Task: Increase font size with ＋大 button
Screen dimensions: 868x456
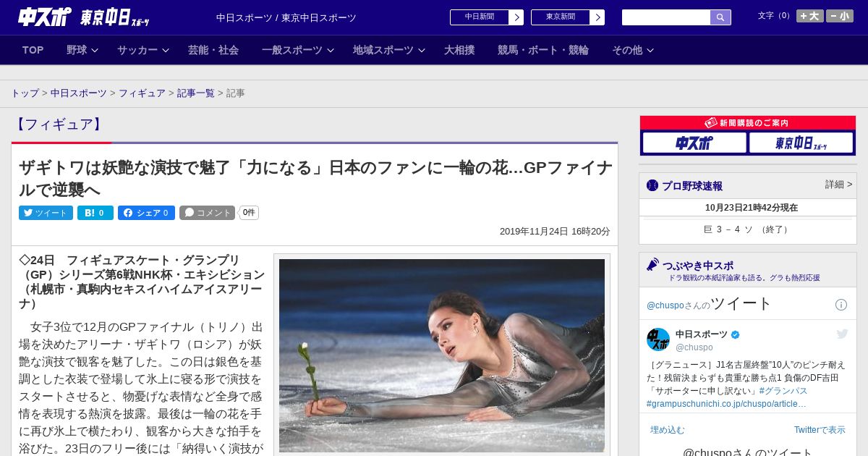Action: point(810,16)
